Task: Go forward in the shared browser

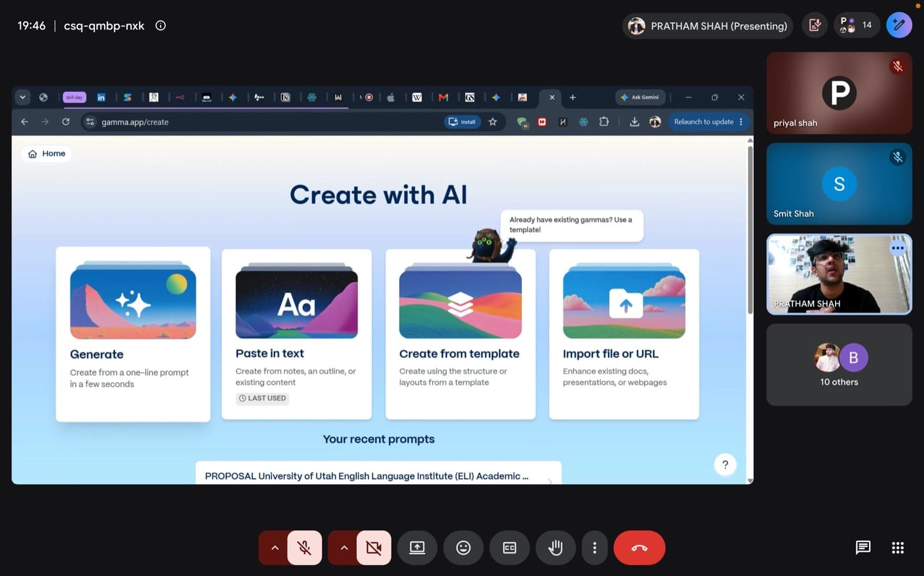Action: pyautogui.click(x=45, y=122)
